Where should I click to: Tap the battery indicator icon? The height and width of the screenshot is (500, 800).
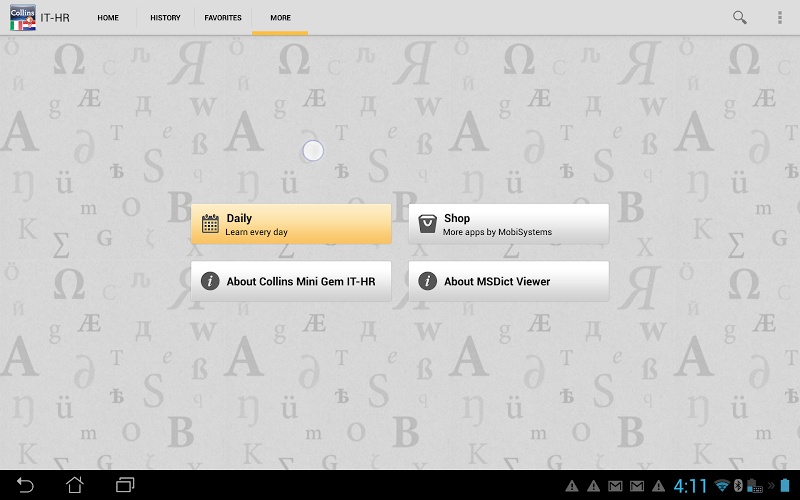coord(785,485)
